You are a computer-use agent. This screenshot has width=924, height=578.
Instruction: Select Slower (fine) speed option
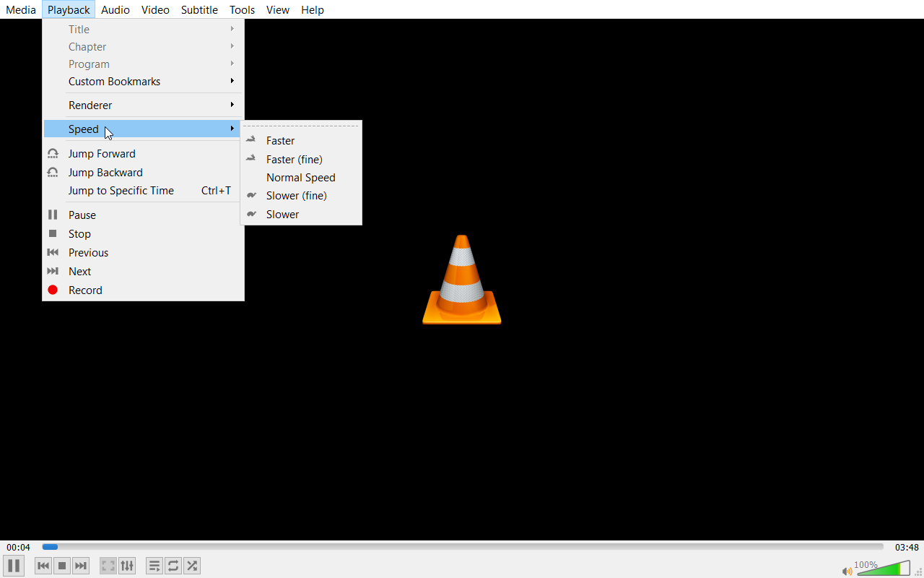(301, 196)
